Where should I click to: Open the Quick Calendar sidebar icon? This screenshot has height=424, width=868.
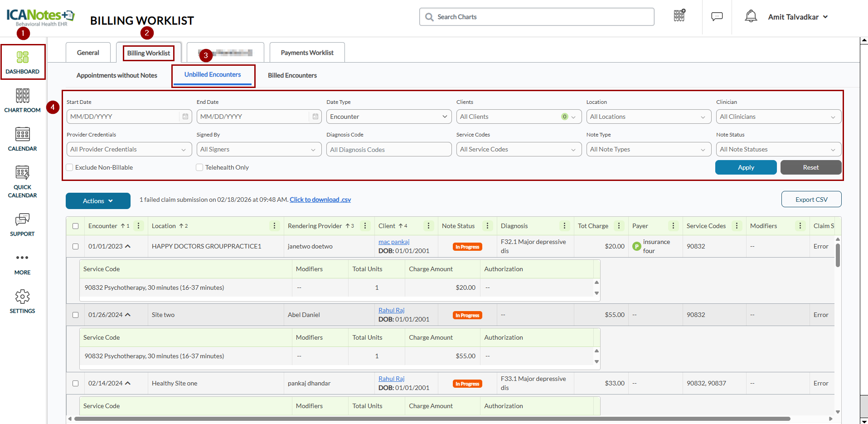tap(22, 181)
